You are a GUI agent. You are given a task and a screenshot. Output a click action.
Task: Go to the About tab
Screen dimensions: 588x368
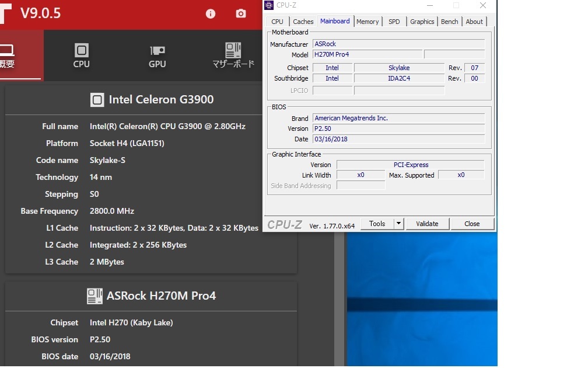tap(474, 22)
